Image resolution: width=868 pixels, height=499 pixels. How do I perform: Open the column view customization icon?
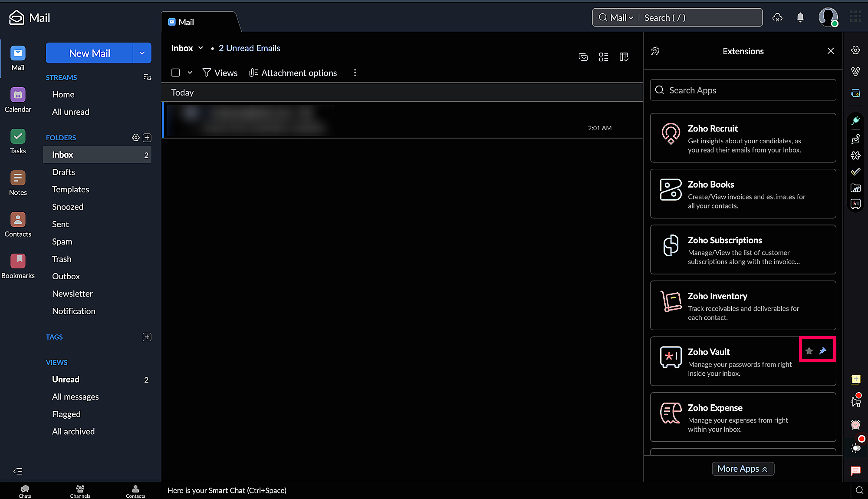[x=624, y=57]
